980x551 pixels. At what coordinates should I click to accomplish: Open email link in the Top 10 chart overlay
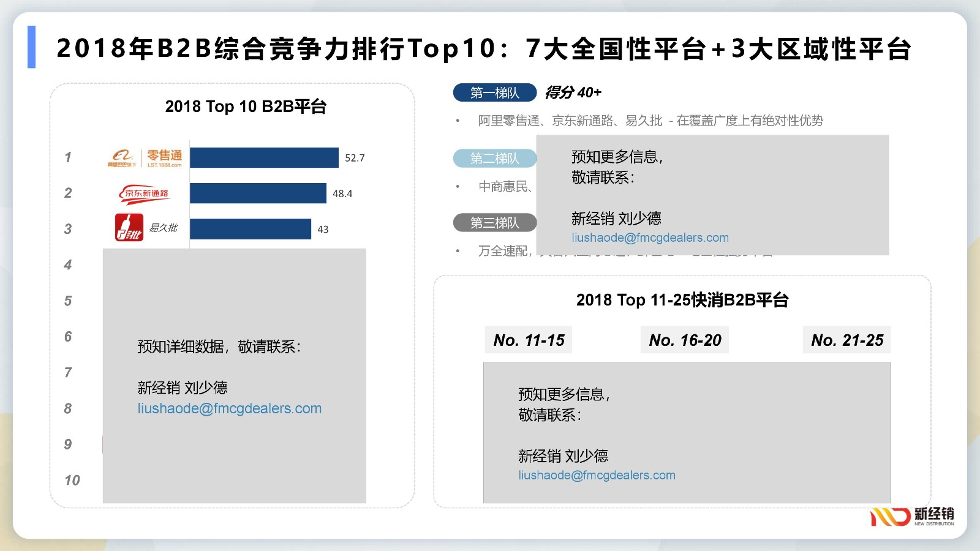(230, 408)
